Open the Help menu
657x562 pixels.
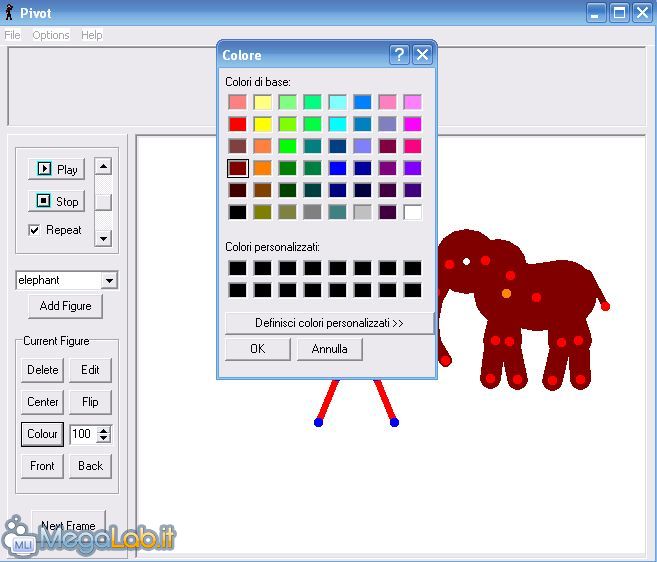pyautogui.click(x=92, y=35)
